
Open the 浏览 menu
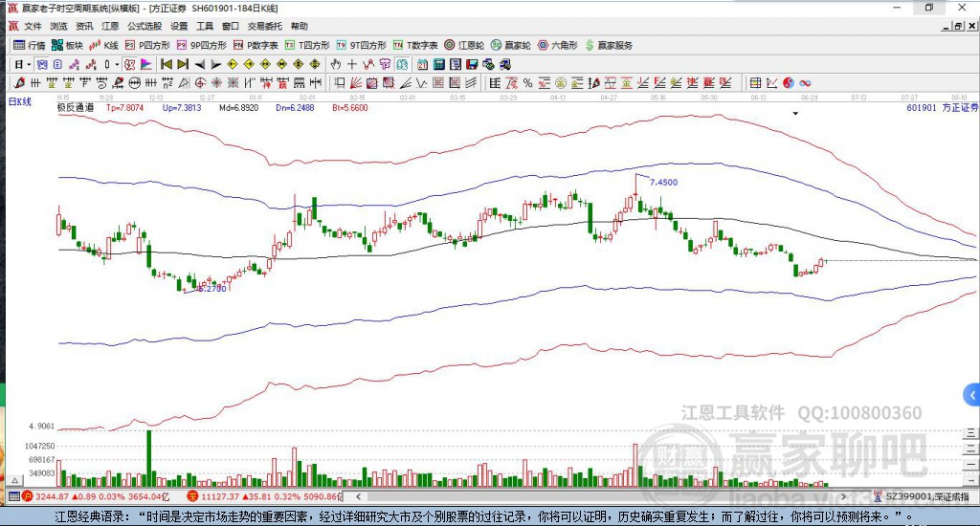pos(58,26)
